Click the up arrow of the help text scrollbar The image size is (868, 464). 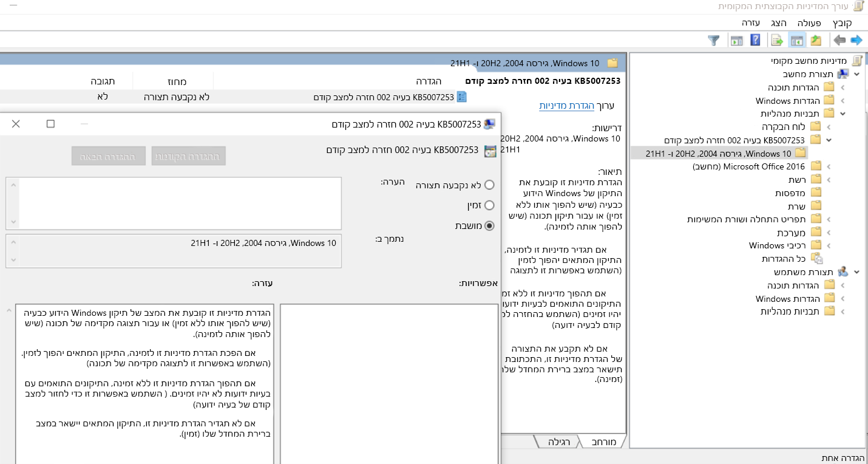coord(8,310)
